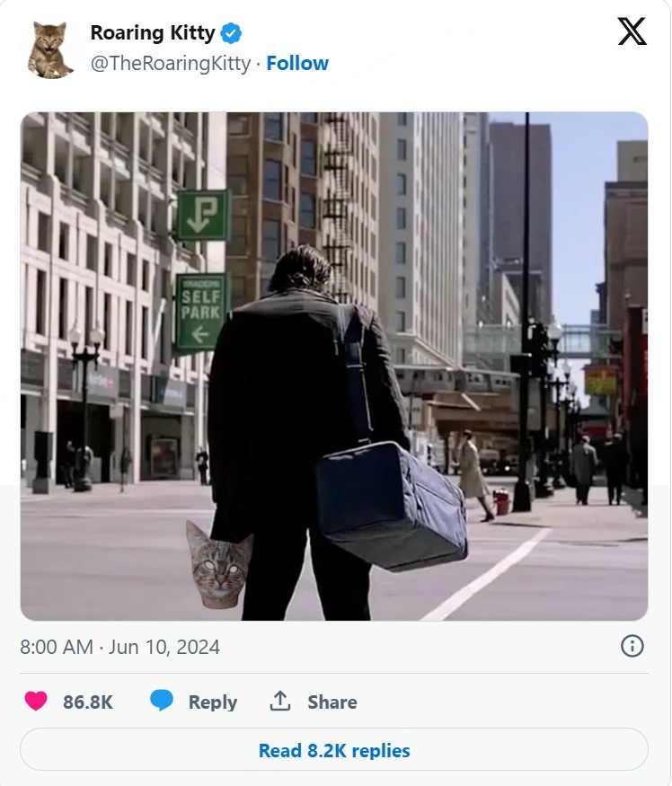Click the X logo icon
The width and height of the screenshot is (672, 786).
pos(632,31)
